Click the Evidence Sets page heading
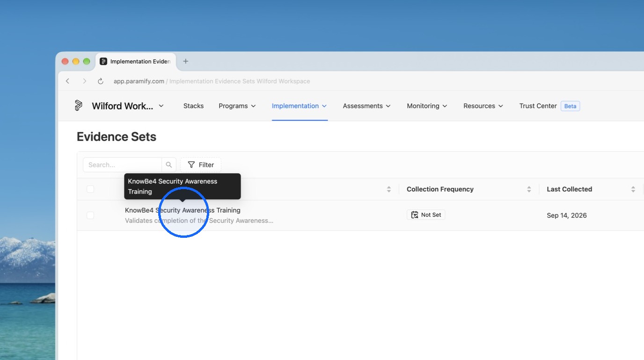 point(117,137)
